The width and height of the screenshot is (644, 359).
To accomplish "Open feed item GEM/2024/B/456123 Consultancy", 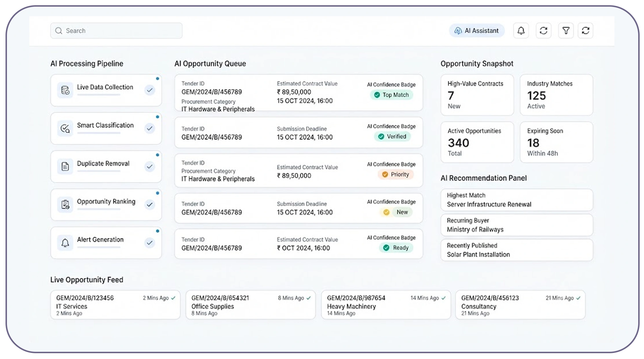I will click(520, 305).
